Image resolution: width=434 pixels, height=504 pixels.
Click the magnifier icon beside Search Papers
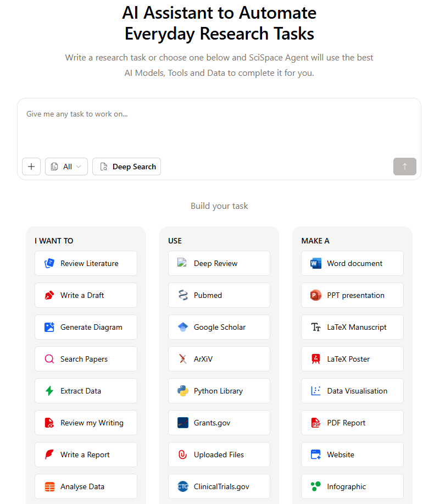pos(49,359)
